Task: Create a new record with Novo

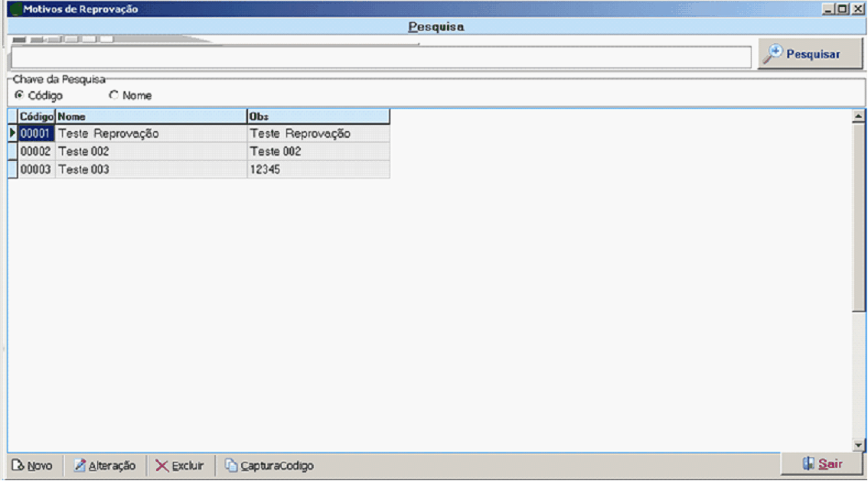Action: [x=32, y=466]
